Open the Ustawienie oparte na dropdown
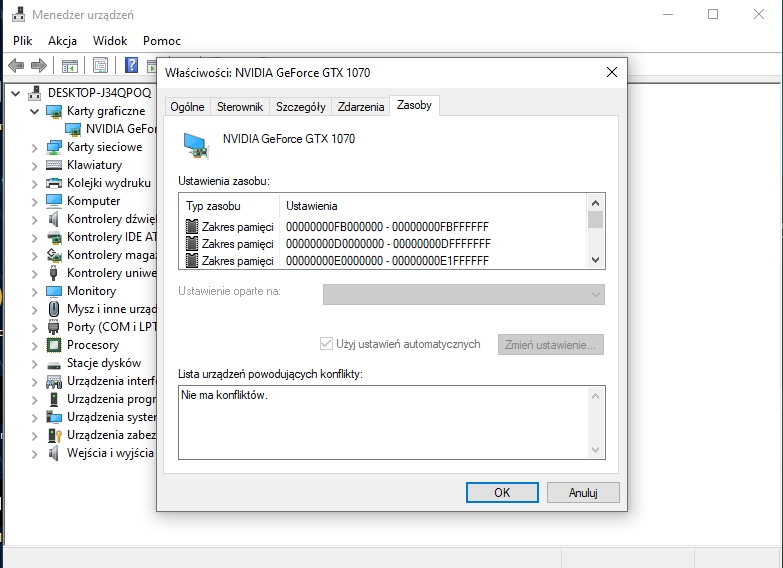This screenshot has width=783, height=568. click(463, 294)
